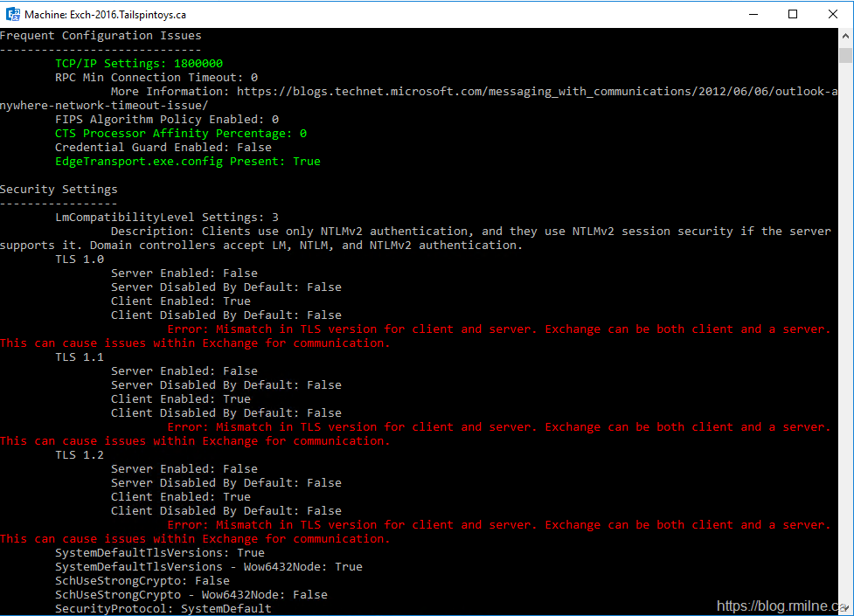Screen dimensions: 854x616
Task: Click the TLS 1.1 section label
Action: 80,357
